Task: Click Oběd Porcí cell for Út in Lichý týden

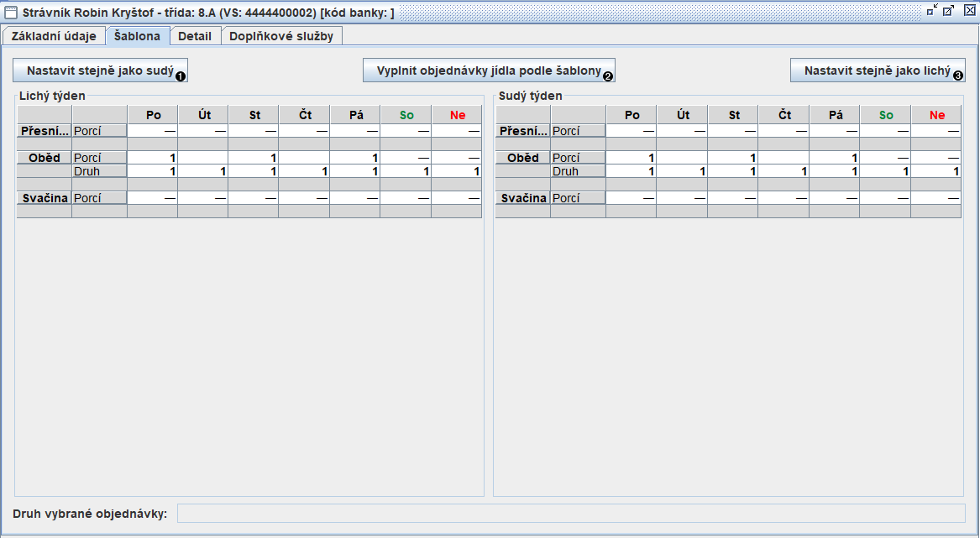Action: tap(202, 158)
